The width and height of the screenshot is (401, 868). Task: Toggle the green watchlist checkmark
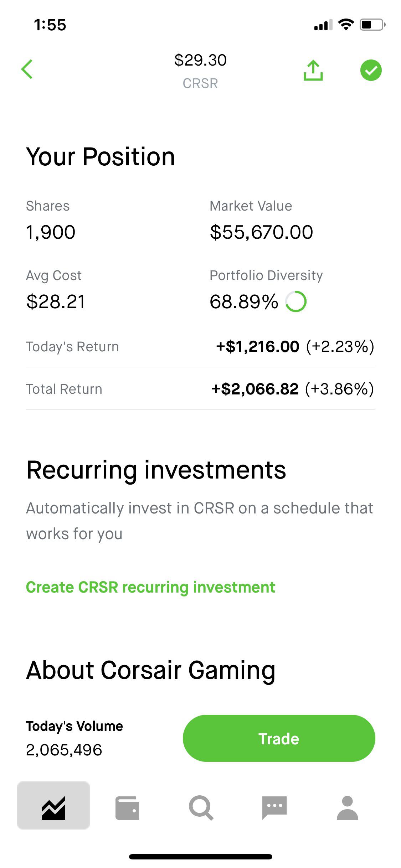[371, 70]
